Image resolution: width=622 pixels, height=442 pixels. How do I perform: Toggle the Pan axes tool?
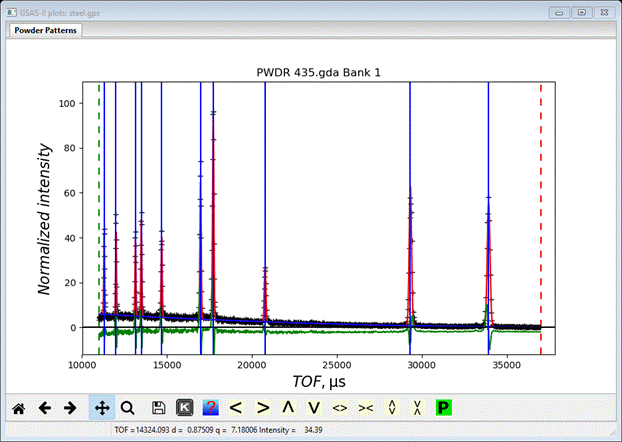click(101, 407)
